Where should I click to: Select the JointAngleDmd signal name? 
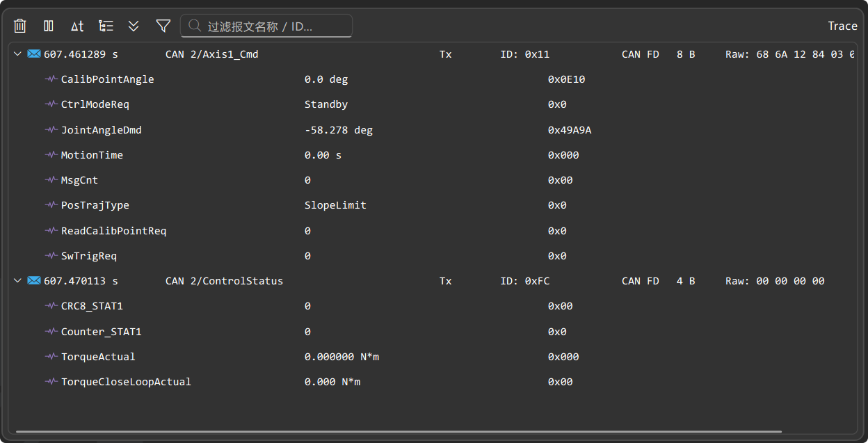point(102,130)
